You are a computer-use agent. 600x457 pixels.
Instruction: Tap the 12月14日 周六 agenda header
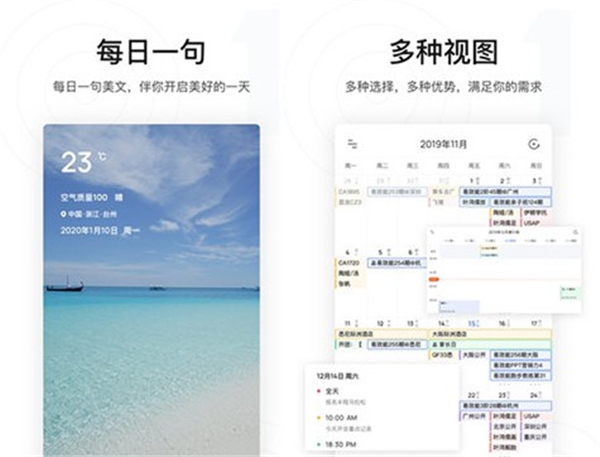[338, 376]
